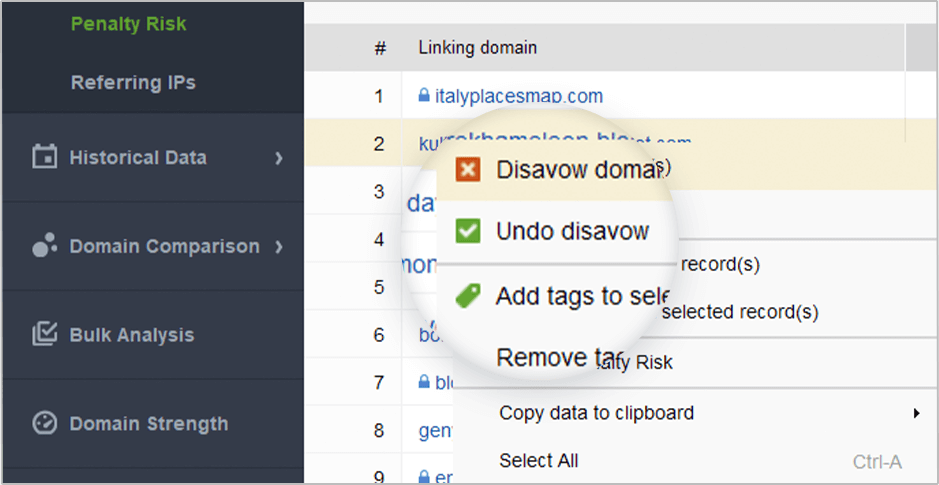
Task: Expand the Copy data to clipboard submenu arrow
Action: pyautogui.click(x=916, y=413)
